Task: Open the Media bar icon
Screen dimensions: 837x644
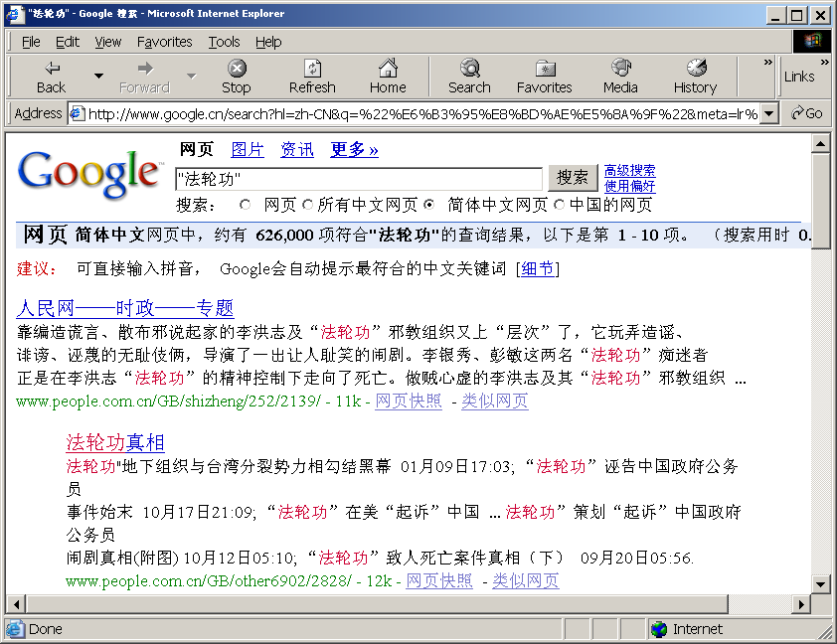Action: tap(620, 68)
